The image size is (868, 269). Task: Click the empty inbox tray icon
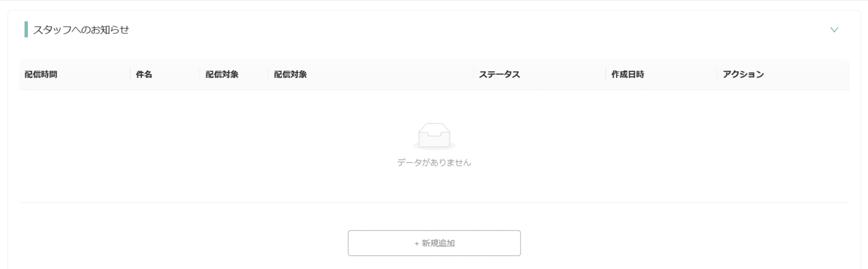click(x=434, y=136)
